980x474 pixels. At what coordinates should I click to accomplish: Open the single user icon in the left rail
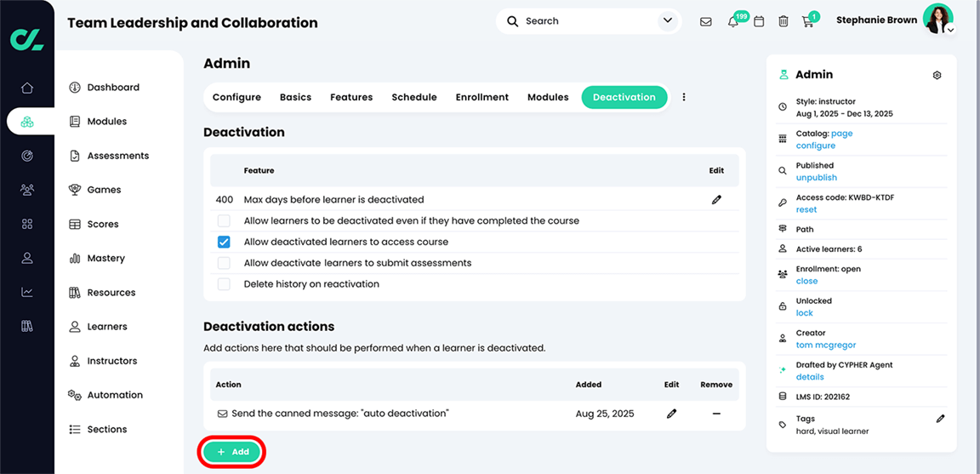27,258
